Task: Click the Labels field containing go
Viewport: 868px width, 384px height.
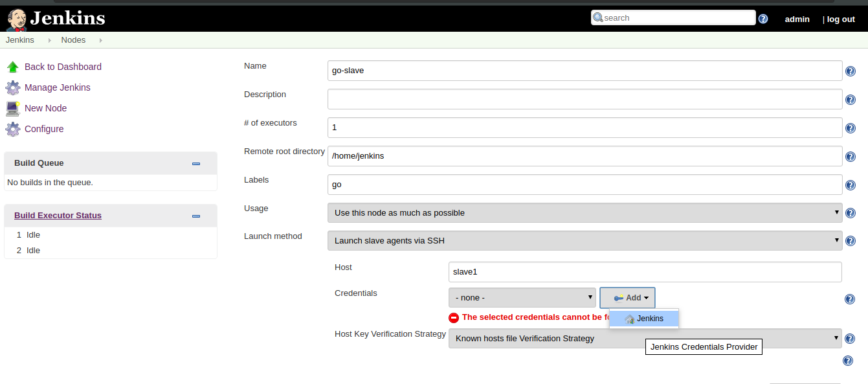Action: (x=585, y=185)
